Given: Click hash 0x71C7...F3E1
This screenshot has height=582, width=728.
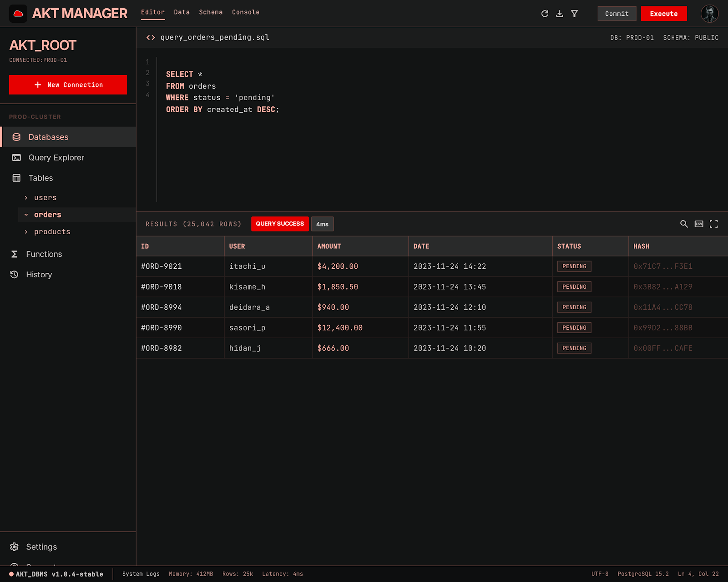Looking at the screenshot, I should tap(663, 266).
